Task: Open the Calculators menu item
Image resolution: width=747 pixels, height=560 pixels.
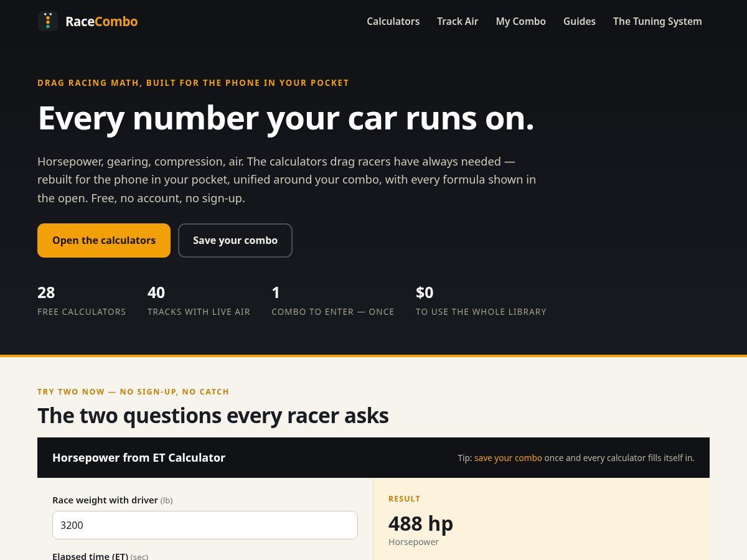Action: (x=393, y=21)
